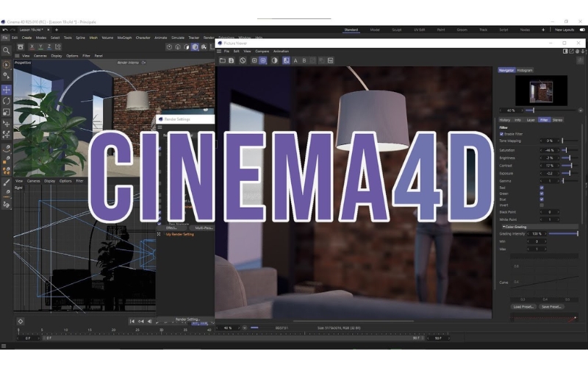Open the zoom dropdown beside 40 % at bottom
The height and width of the screenshot is (368, 588).
245,328
